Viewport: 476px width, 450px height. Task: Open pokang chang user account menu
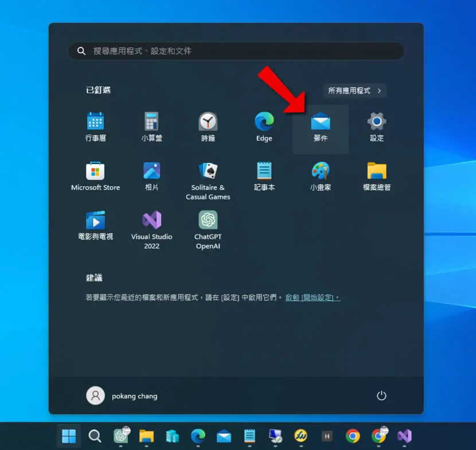pyautogui.click(x=122, y=396)
